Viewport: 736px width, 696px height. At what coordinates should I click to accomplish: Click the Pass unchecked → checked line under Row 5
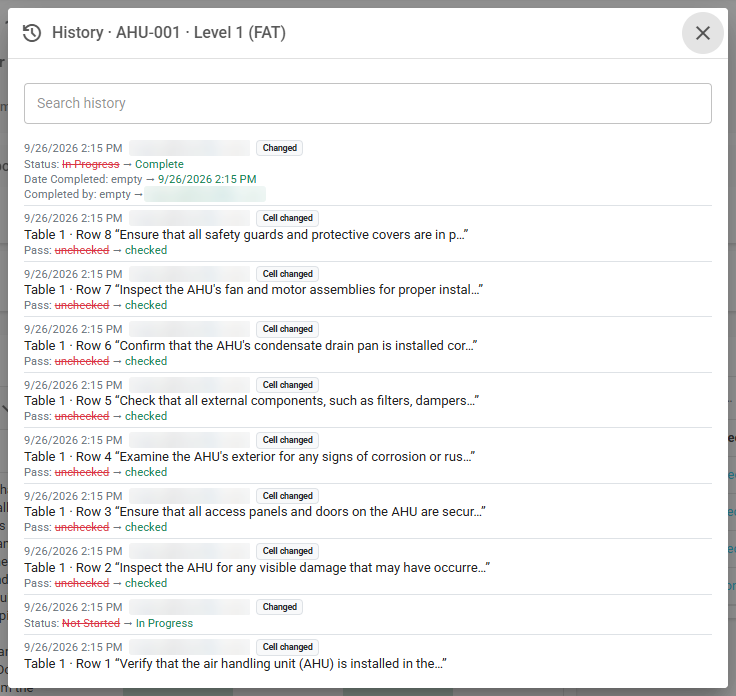pyautogui.click(x=96, y=416)
